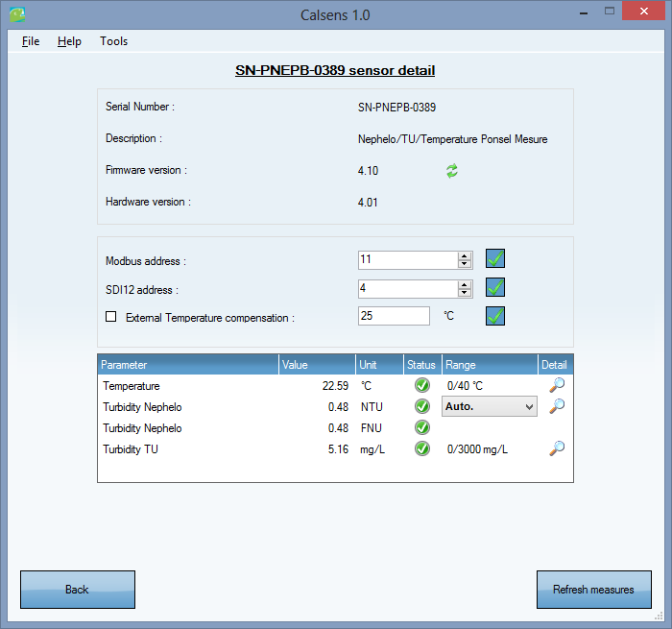Screen dimensions: 672x629
Task: Click the Refresh measures button
Action: [x=594, y=590]
